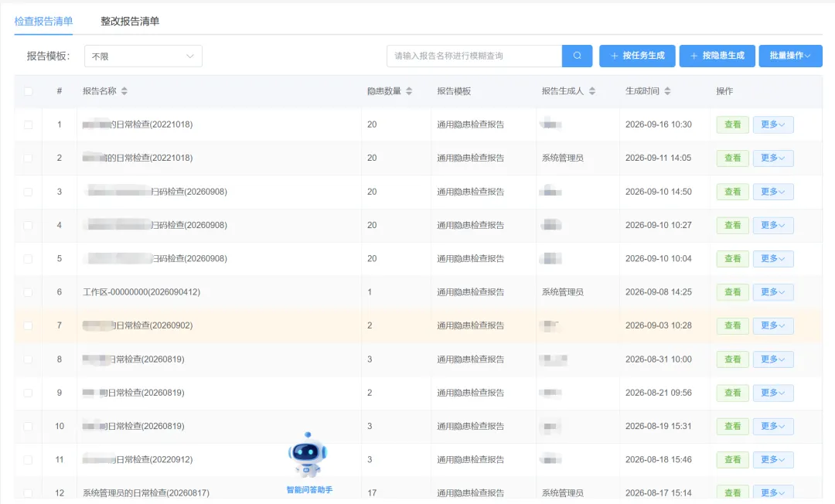This screenshot has width=835, height=504.
Task: Click the 报告模板 column header
Action: coord(454,91)
